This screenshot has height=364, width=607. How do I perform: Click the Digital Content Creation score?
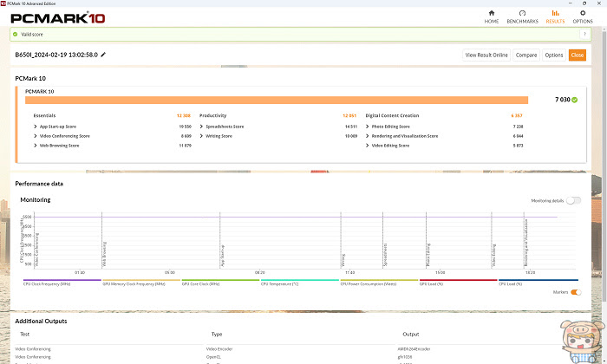pos(517,115)
